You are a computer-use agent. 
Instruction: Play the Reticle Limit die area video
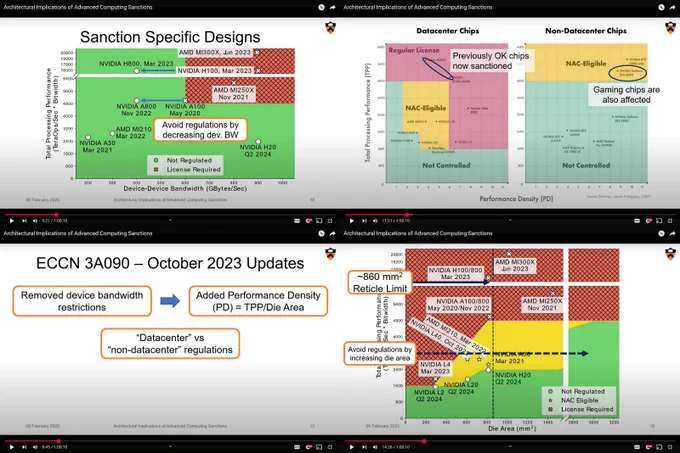(x=352, y=447)
